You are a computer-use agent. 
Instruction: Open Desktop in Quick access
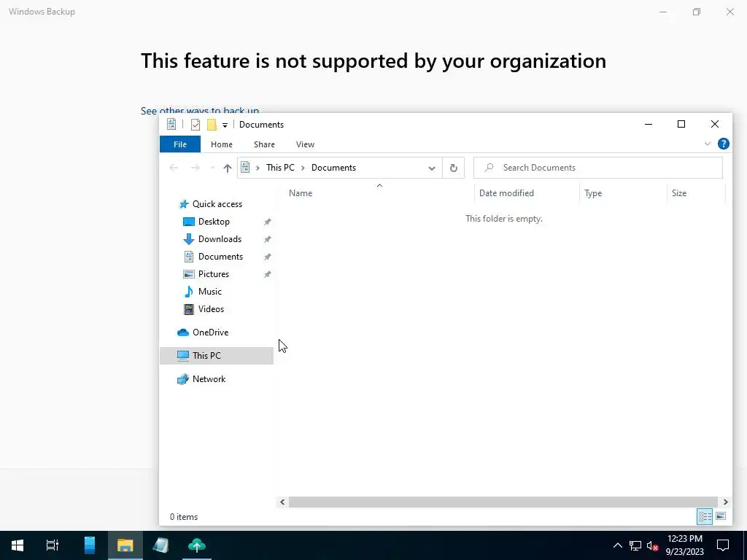214,222
